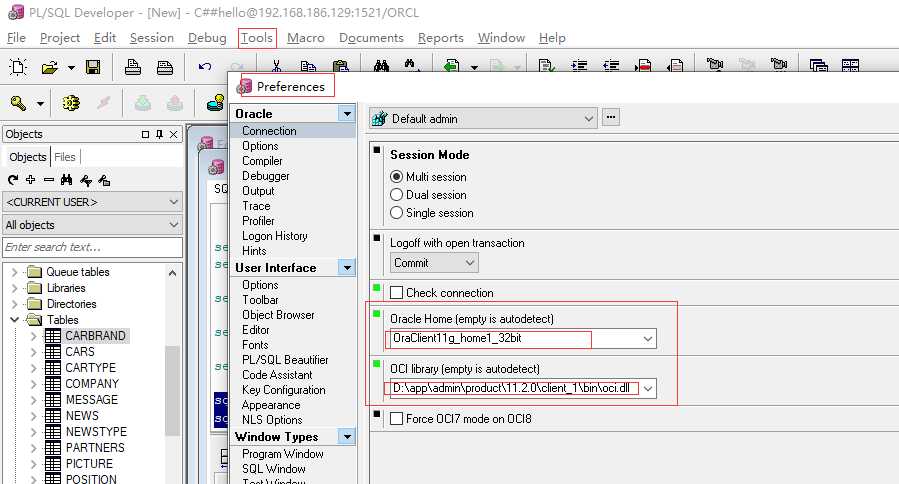899x484 pixels.
Task: Click the Cascade windows toolbar icon
Action: click(x=818, y=66)
